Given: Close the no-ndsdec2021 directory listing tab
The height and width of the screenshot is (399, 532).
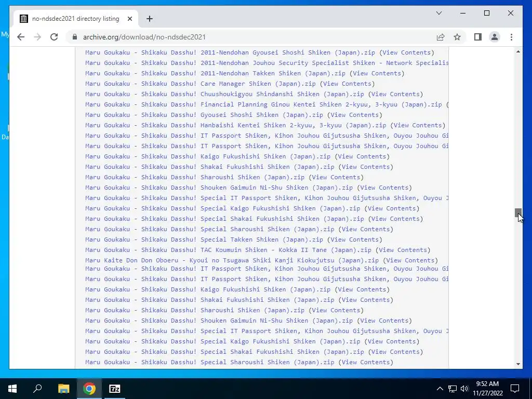Looking at the screenshot, I should (129, 19).
